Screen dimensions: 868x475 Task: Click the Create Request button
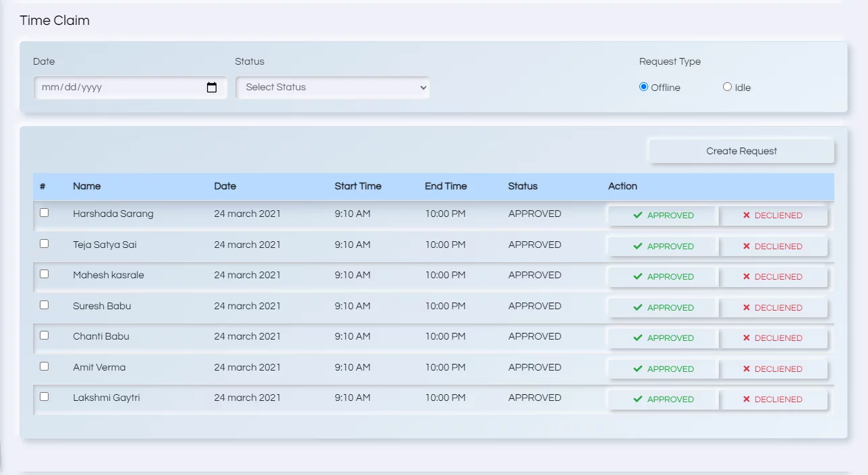click(741, 151)
